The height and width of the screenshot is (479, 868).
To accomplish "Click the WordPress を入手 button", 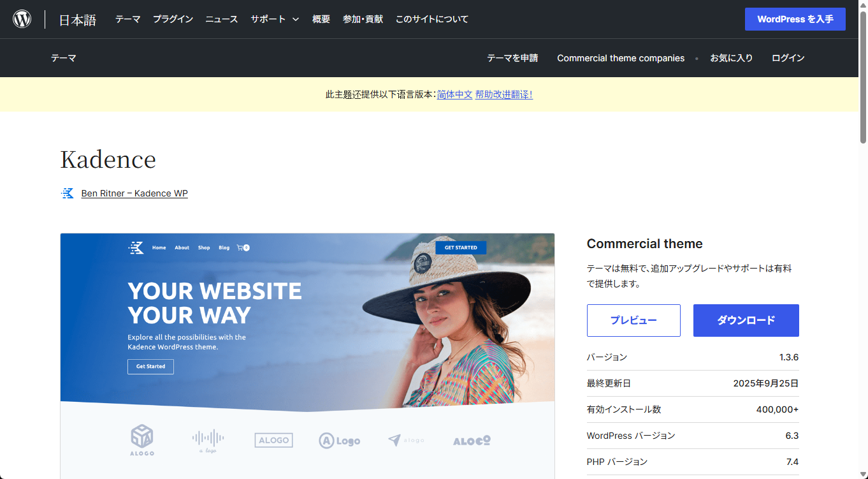I will 795,19.
